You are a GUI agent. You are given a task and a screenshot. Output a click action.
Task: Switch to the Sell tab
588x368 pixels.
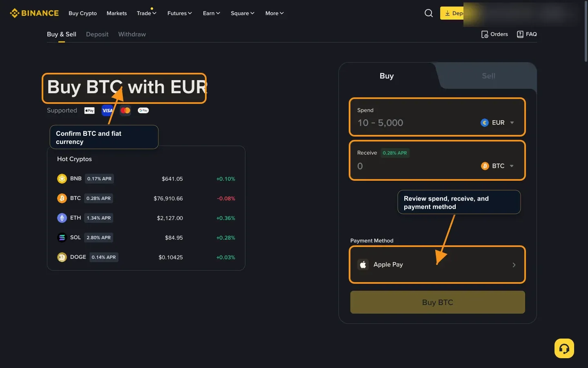488,76
